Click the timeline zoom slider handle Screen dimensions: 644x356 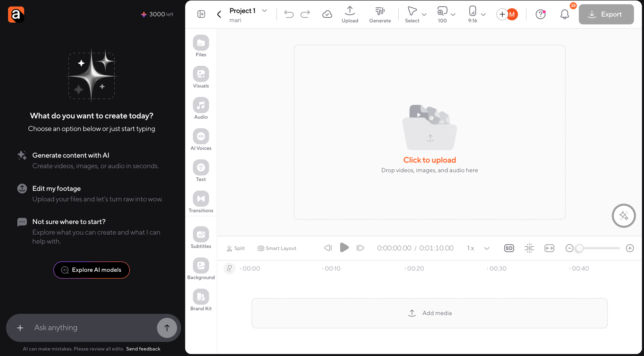click(579, 248)
